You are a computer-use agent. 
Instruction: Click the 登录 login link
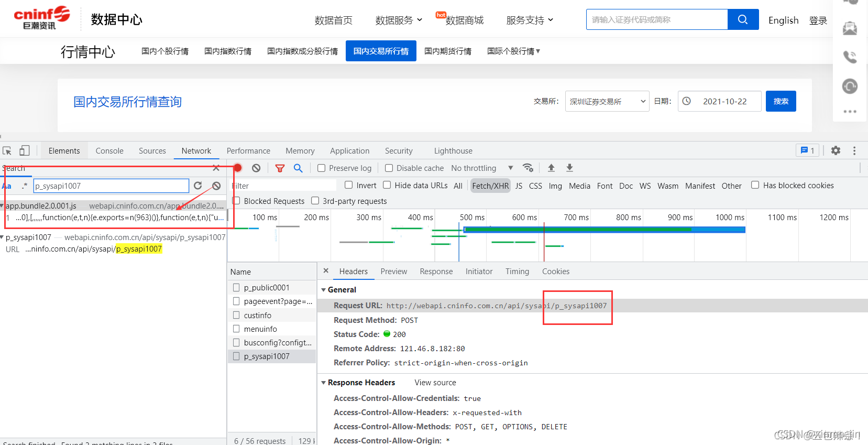(818, 20)
